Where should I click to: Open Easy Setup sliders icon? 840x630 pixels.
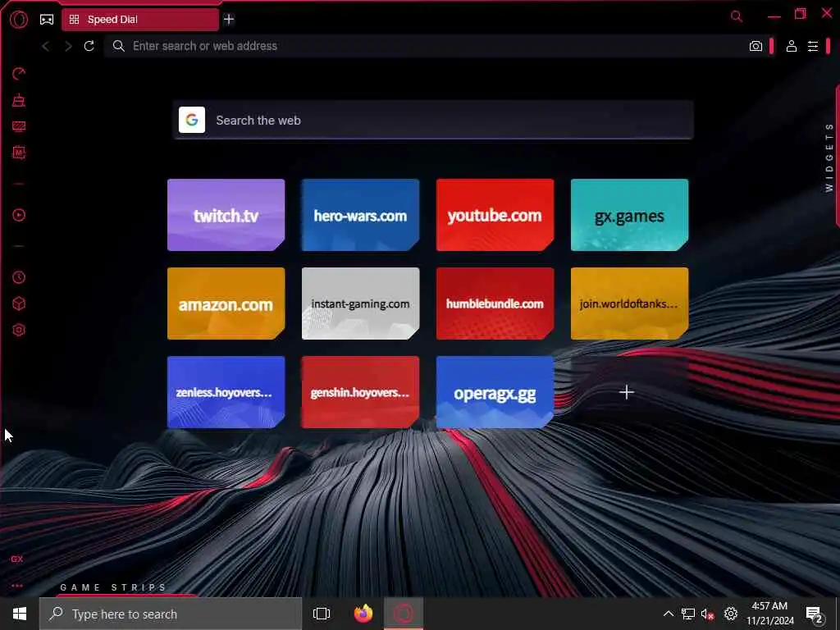813,46
